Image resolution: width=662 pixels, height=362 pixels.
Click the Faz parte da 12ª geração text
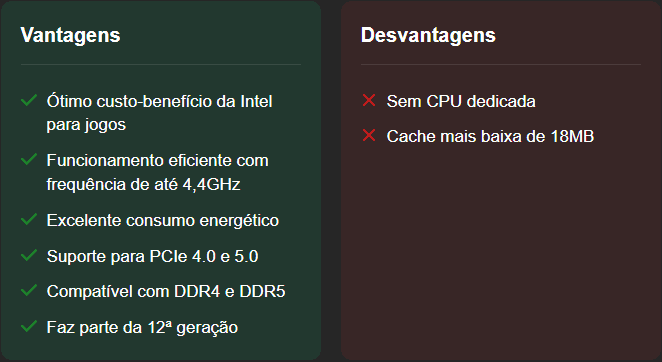point(142,328)
